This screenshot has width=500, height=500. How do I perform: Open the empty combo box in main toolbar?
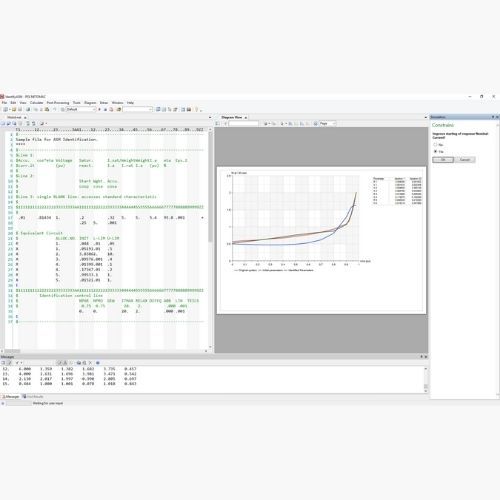coord(138,109)
